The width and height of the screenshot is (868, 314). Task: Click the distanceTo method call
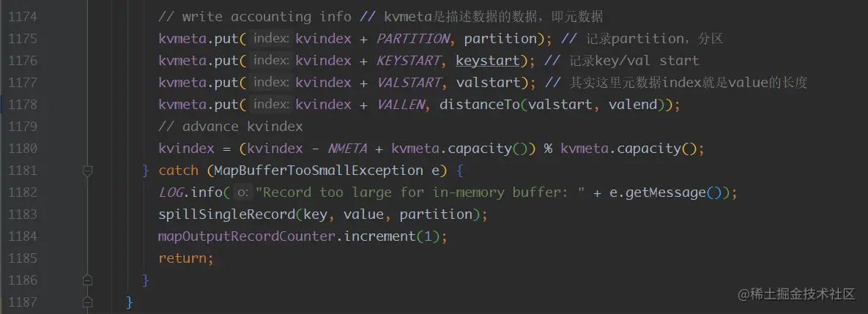[480, 105]
